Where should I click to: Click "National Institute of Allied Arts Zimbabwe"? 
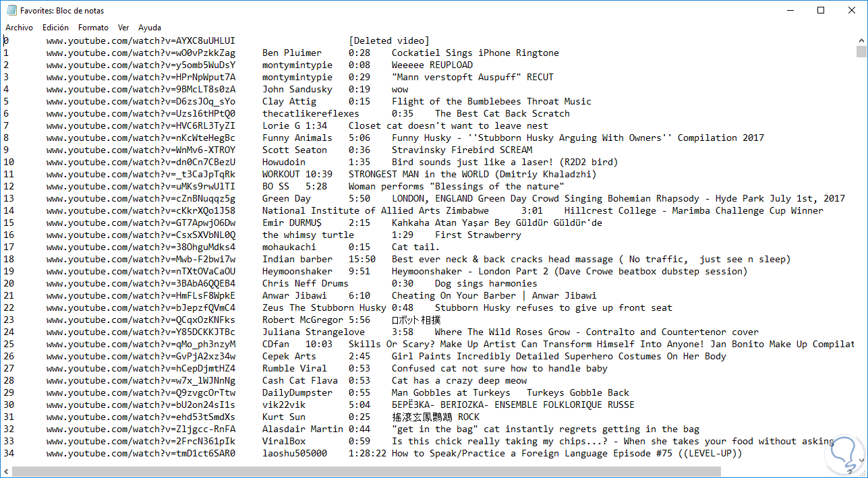coord(376,210)
